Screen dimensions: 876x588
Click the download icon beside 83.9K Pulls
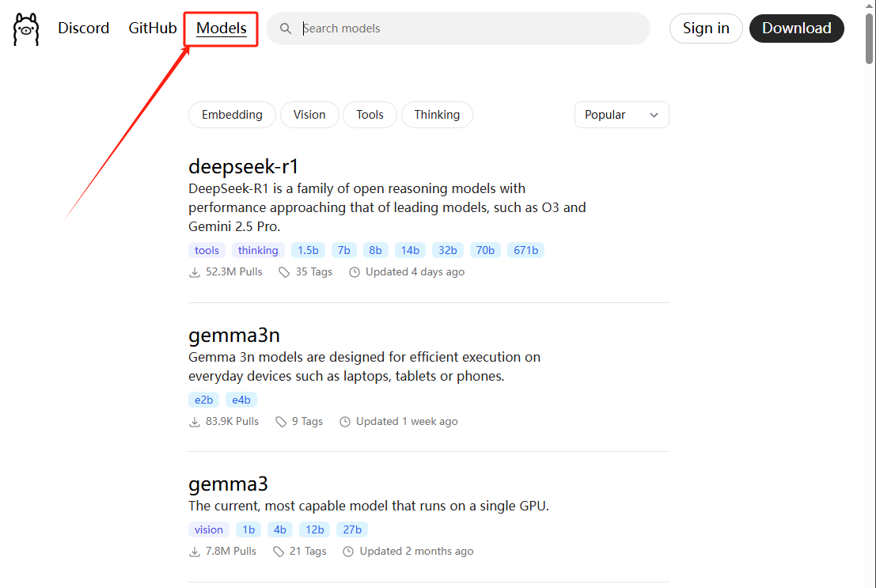pos(195,422)
